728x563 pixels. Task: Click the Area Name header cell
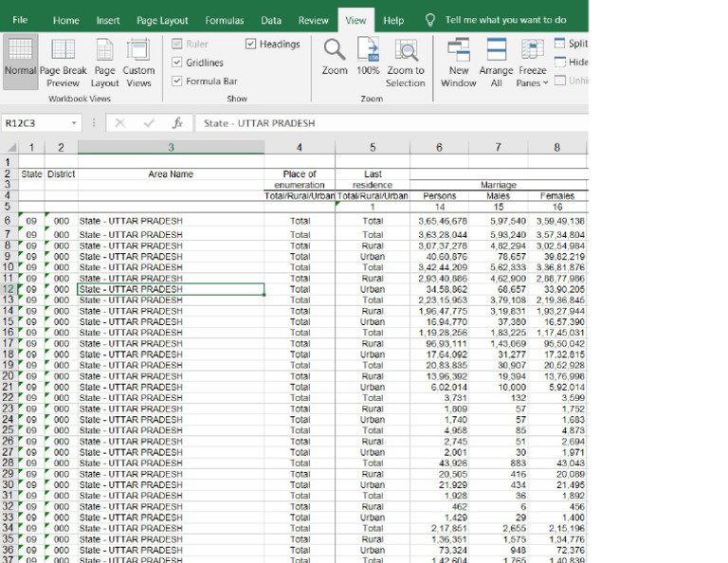[171, 174]
